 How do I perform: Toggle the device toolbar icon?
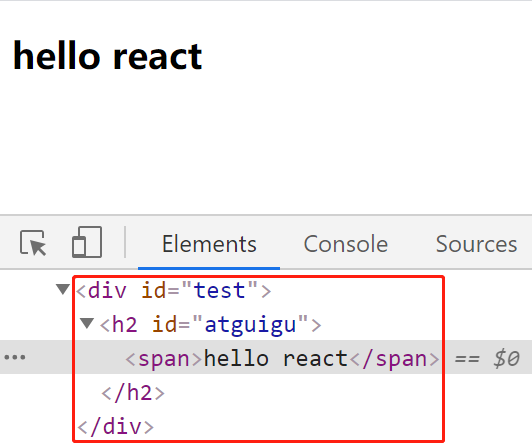[87, 242]
